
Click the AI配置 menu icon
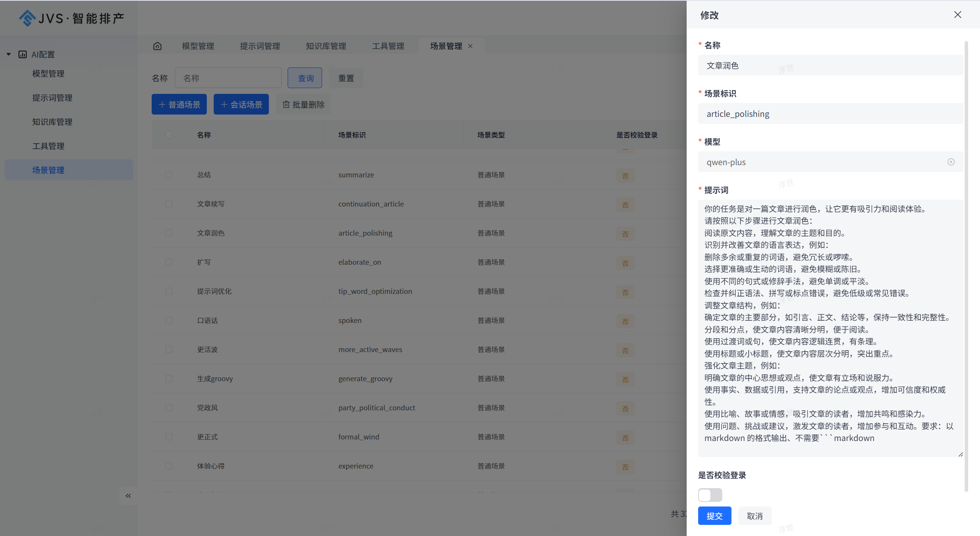[23, 54]
